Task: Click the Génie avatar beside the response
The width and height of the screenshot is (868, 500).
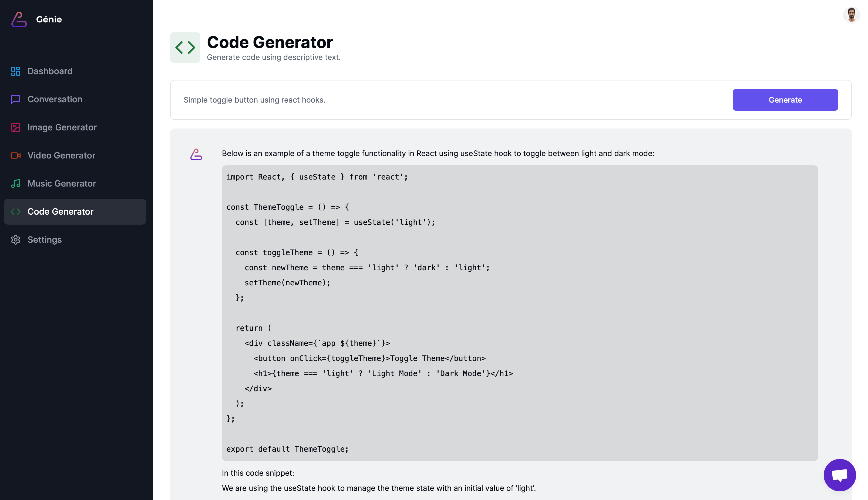Action: pos(196,154)
